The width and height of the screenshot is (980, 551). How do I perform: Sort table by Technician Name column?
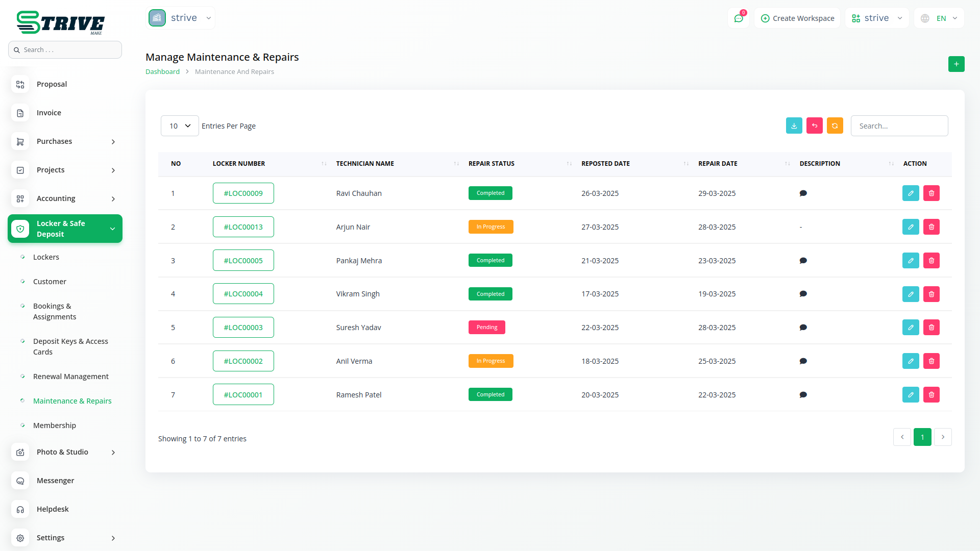click(365, 164)
